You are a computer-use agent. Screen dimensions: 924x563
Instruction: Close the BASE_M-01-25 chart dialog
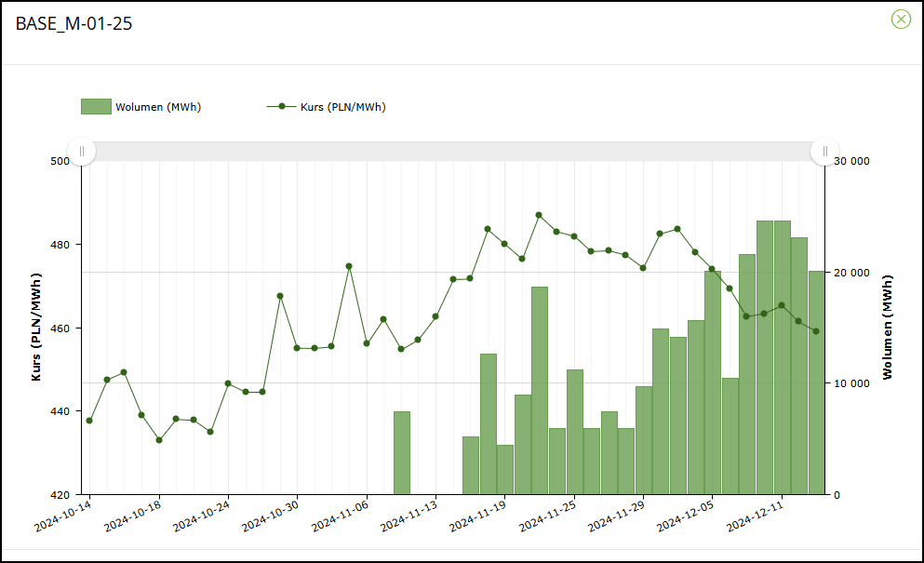[900, 20]
